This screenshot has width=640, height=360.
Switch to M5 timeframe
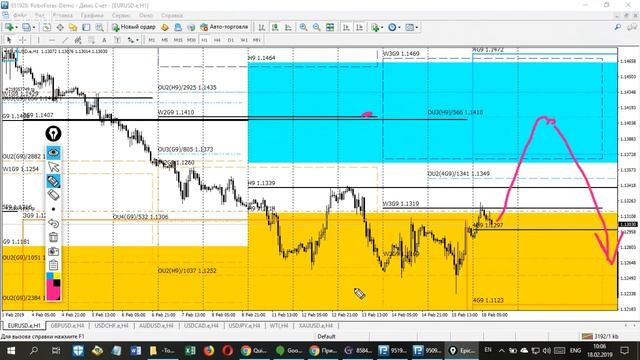164,40
